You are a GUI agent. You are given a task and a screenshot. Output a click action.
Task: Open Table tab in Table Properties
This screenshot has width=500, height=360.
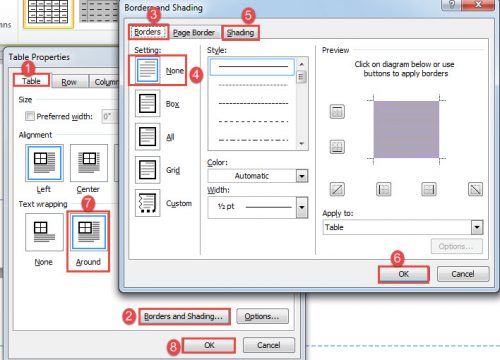coord(31,81)
